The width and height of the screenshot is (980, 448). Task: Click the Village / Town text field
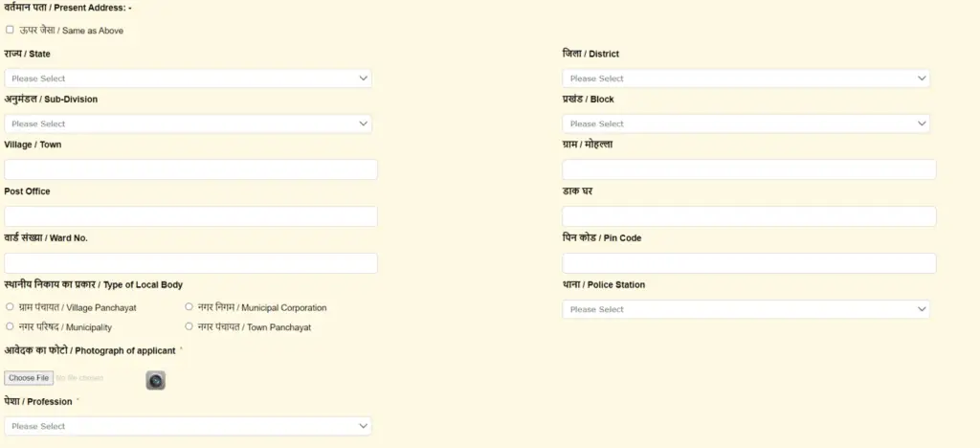[190, 169]
